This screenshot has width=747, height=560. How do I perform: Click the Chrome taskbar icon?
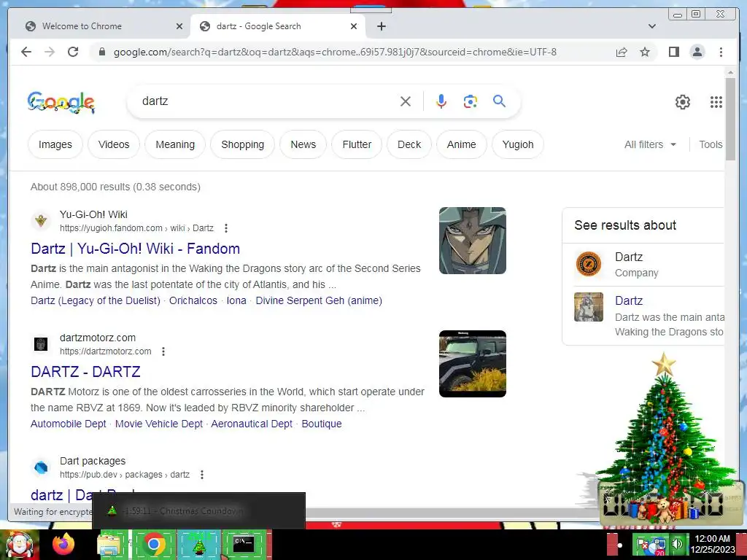coord(153,544)
